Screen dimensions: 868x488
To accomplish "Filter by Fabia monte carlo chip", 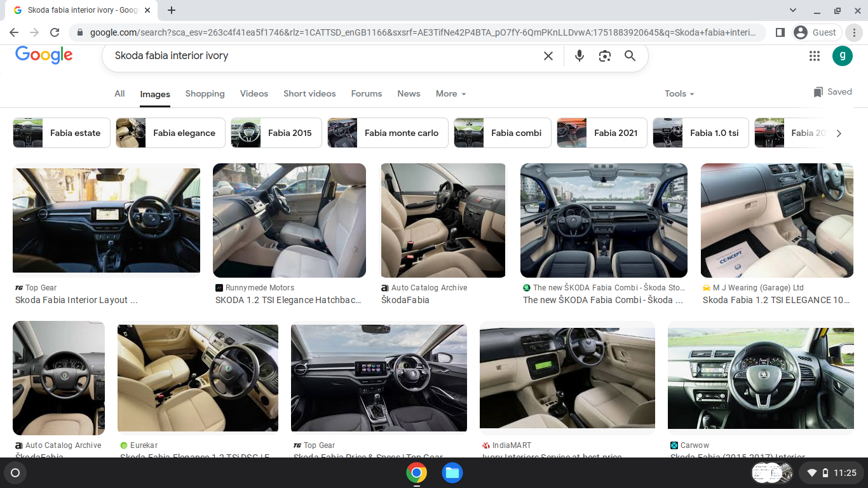I will pyautogui.click(x=388, y=133).
